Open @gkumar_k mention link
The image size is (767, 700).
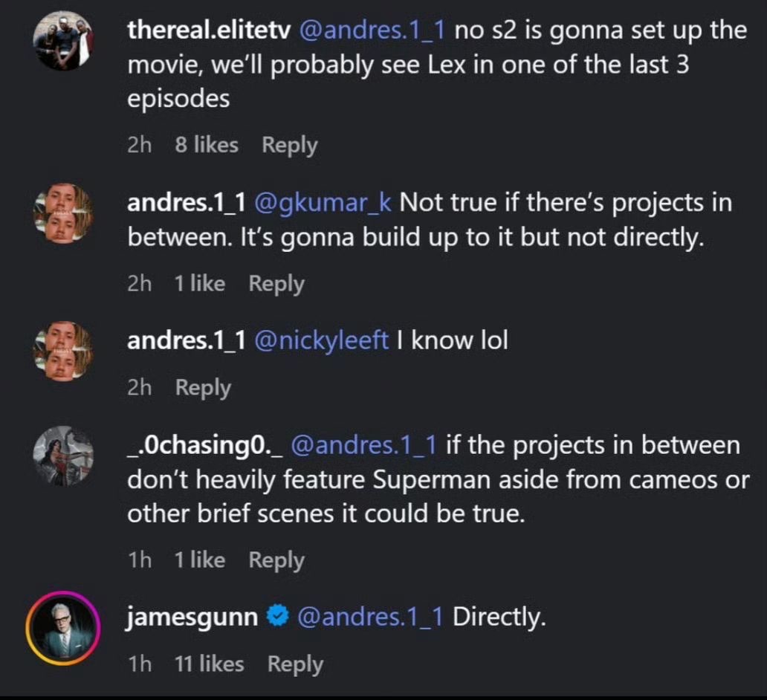point(323,203)
